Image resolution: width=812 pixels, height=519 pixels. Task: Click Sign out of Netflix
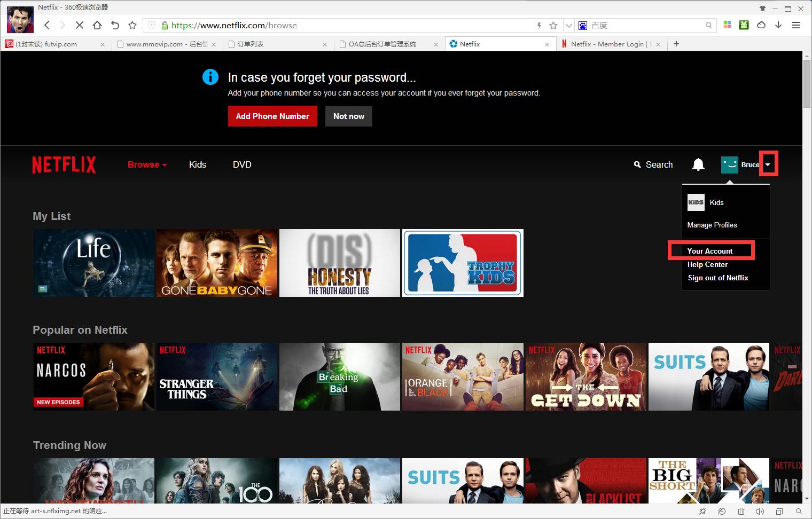coord(718,278)
